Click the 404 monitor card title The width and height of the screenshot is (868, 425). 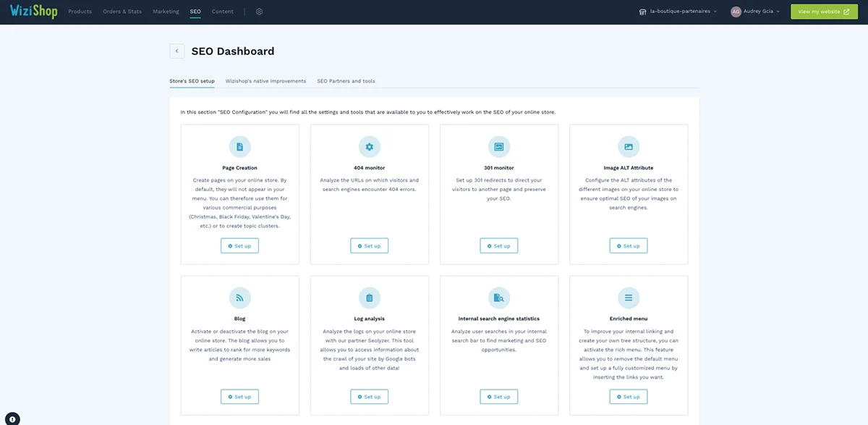(x=369, y=167)
